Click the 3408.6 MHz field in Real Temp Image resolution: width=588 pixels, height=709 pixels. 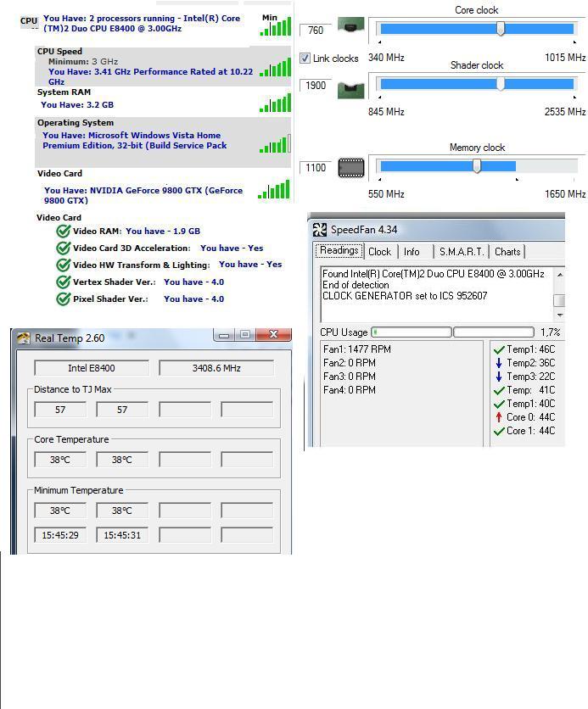point(216,367)
